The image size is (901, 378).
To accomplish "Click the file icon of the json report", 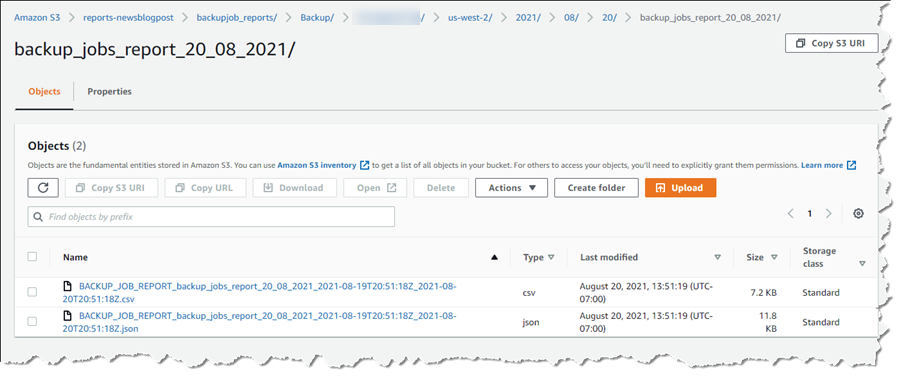I will pyautogui.click(x=68, y=315).
